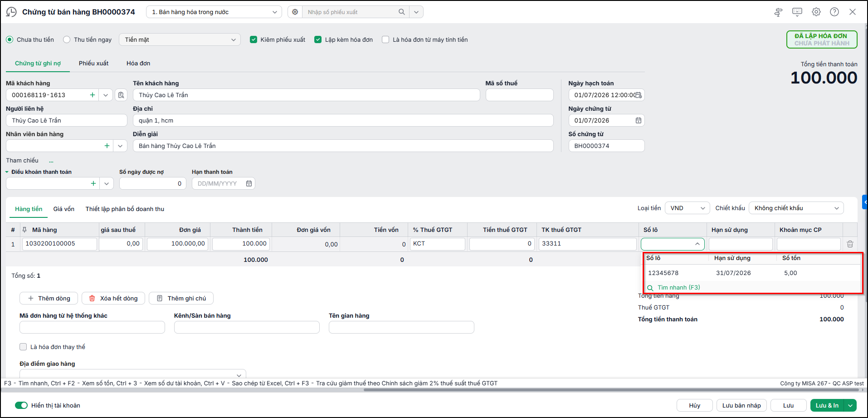This screenshot has width=868, height=418.
Task: Click the pin icon in Mã hàng header
Action: click(x=24, y=230)
